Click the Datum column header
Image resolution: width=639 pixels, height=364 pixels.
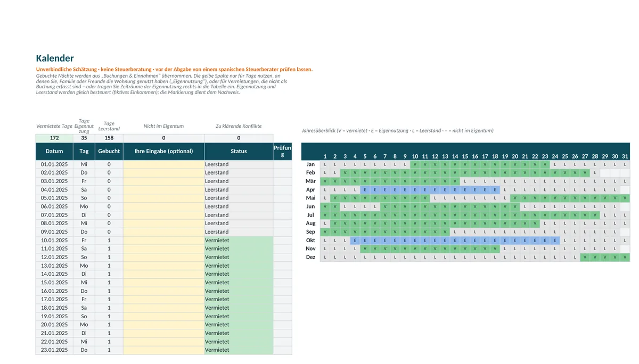pyautogui.click(x=54, y=151)
